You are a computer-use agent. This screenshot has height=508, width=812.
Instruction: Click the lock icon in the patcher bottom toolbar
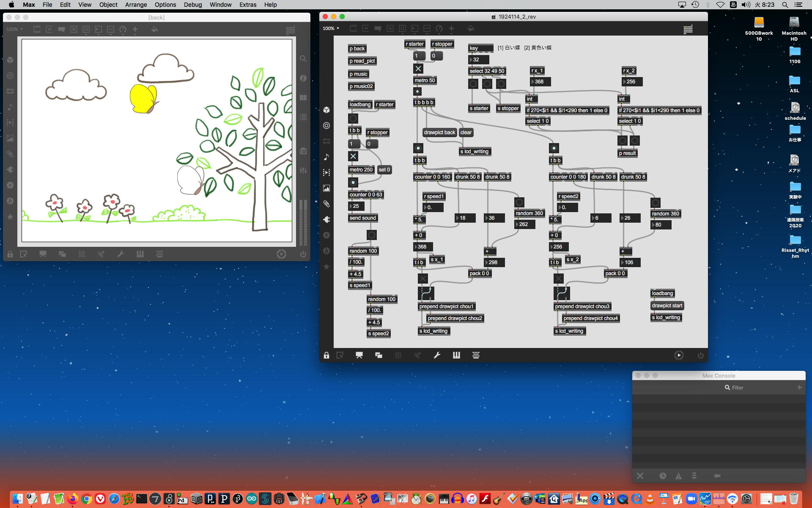326,356
